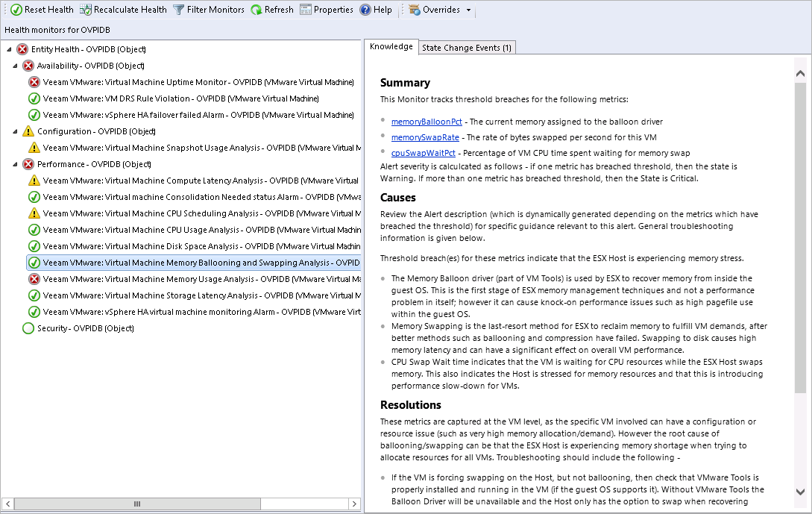Collapse the Performance - OVPIDB node

coord(15,164)
